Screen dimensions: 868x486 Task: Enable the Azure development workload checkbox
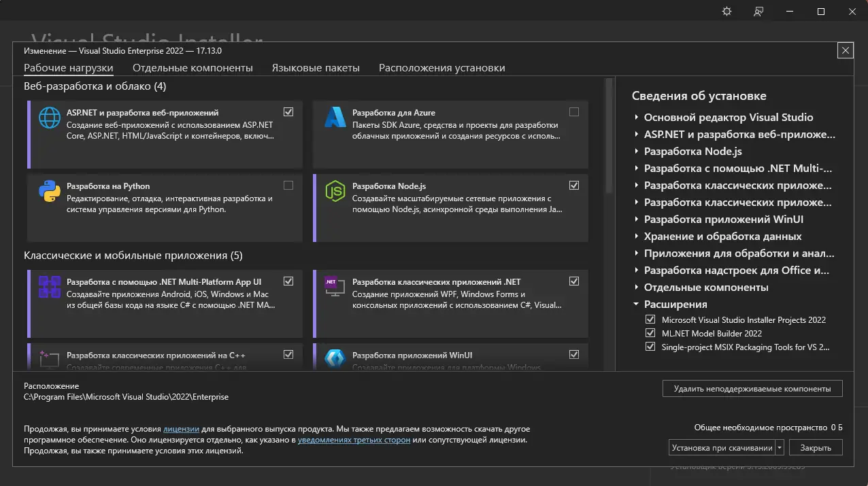coord(574,112)
